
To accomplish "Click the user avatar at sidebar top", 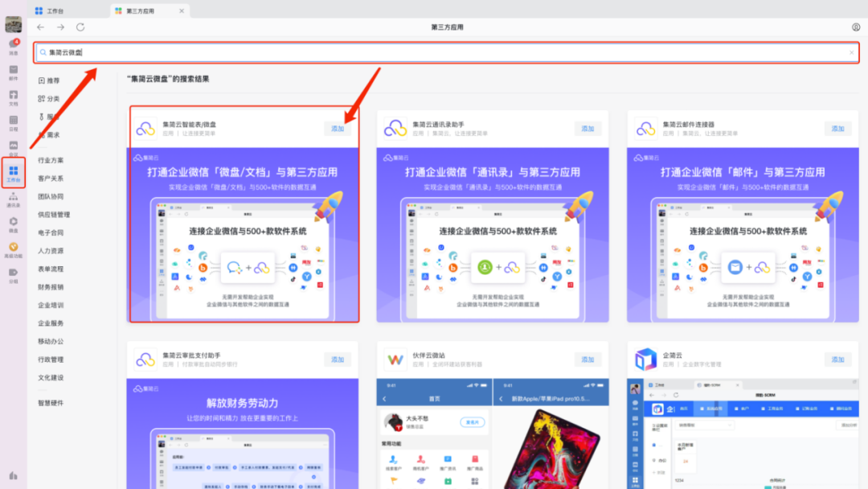I will (x=14, y=24).
